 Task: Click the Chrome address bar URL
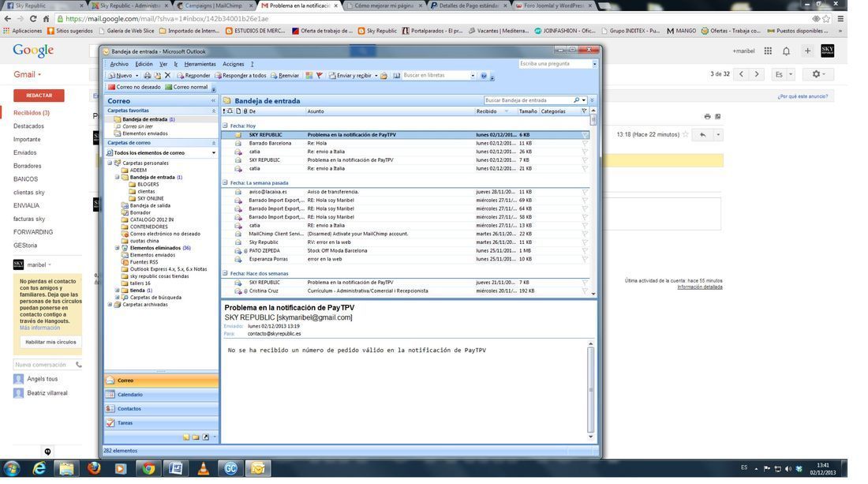click(x=167, y=18)
